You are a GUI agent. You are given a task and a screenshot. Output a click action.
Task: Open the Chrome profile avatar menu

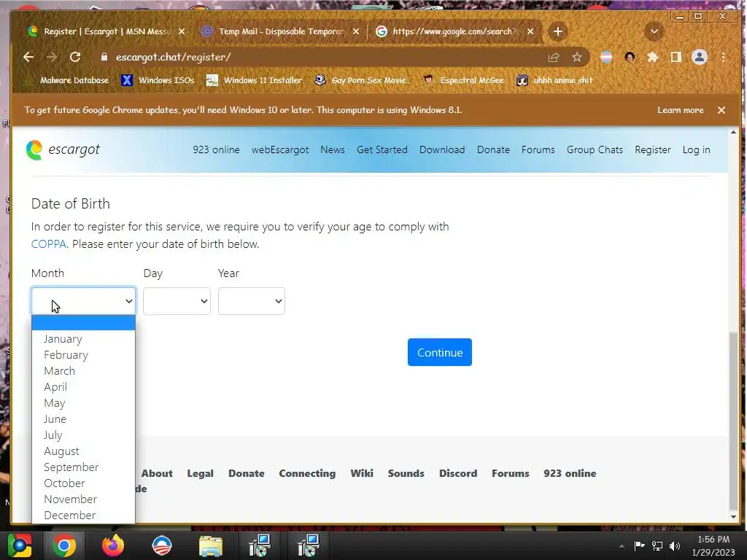pyautogui.click(x=700, y=57)
